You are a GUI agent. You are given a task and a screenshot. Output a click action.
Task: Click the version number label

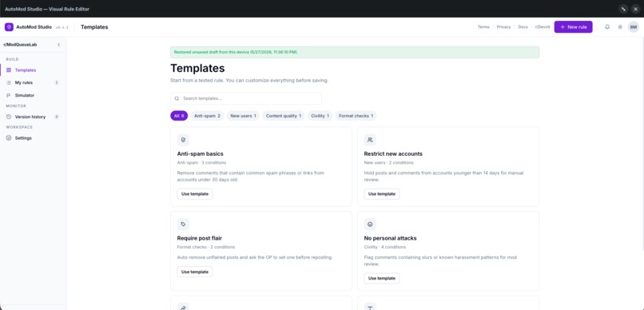pos(62,27)
